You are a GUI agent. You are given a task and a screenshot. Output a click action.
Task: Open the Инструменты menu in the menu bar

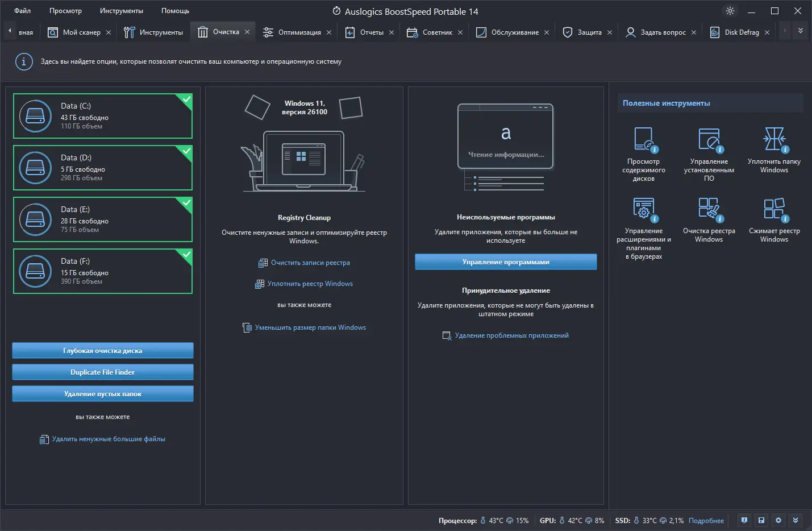tap(122, 11)
